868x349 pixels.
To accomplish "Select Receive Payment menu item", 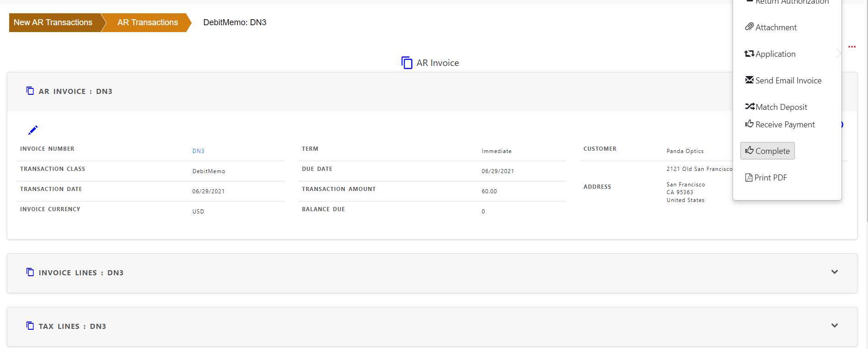I will point(785,125).
